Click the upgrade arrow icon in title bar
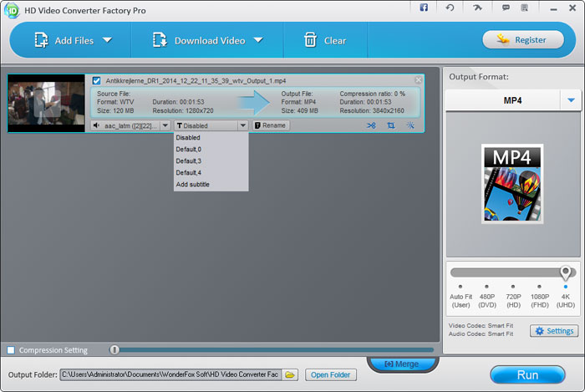The image size is (585, 392). (477, 8)
